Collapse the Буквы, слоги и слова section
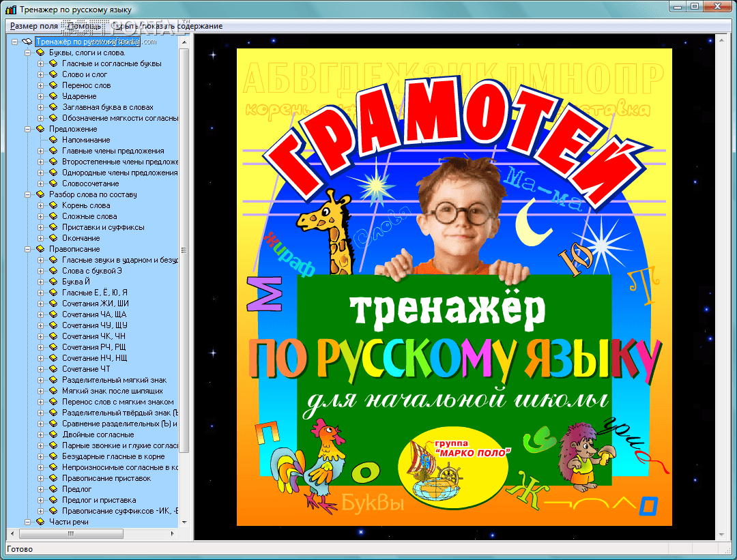This screenshot has height=560, width=737. point(28,53)
